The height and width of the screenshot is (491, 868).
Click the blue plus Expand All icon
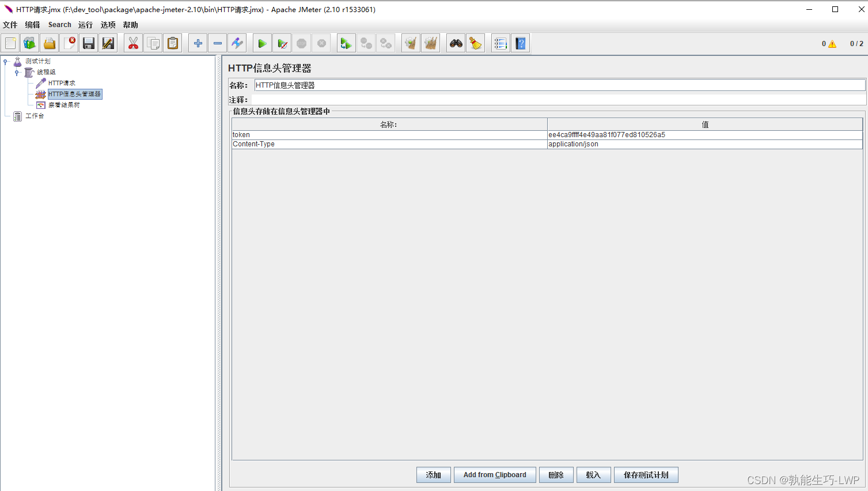click(x=198, y=44)
